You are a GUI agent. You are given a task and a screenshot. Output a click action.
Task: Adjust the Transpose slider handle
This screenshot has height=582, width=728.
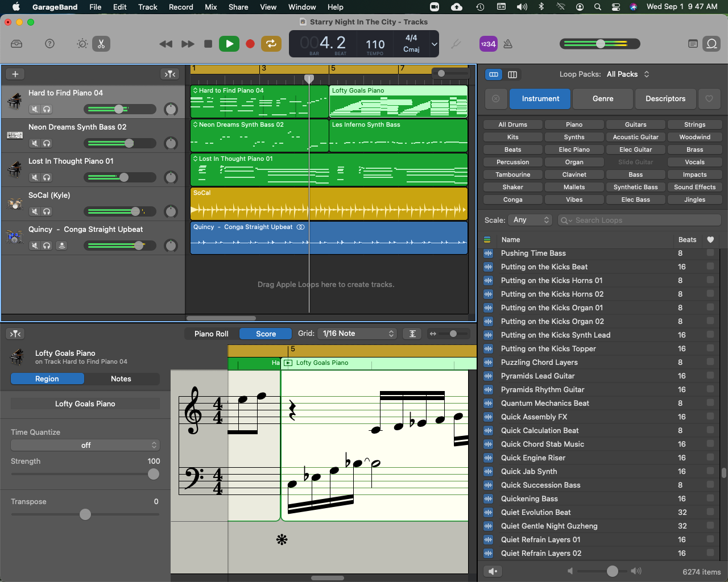coord(85,514)
